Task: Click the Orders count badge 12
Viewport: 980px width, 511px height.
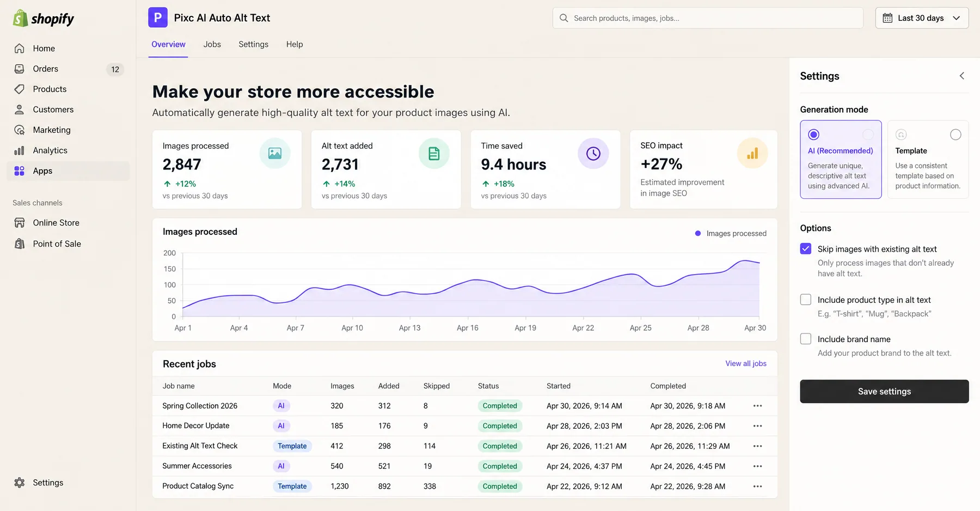Action: coord(115,69)
